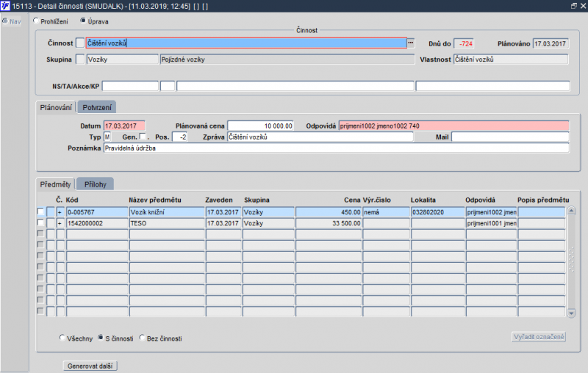Image resolution: width=588 pixels, height=373 pixels.
Task: Select the Úprava radio button
Action: click(x=83, y=21)
